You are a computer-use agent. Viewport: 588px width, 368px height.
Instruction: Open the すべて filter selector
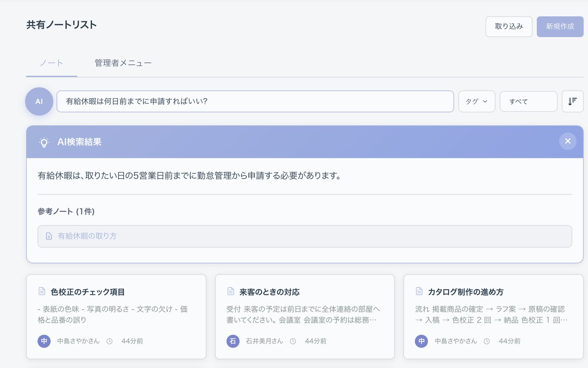(x=528, y=101)
